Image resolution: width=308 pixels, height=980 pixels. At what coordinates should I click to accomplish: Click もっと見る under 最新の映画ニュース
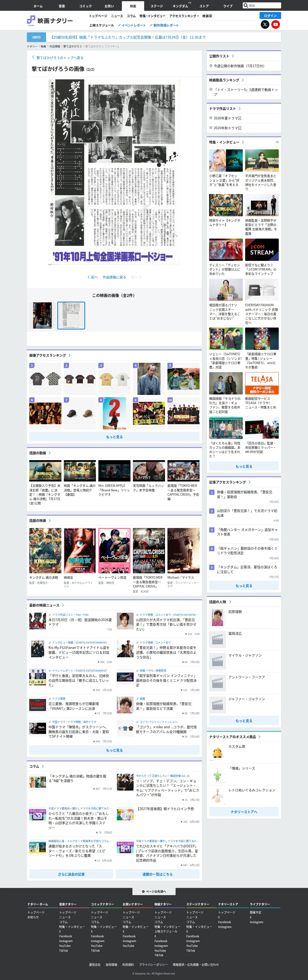(x=114, y=750)
